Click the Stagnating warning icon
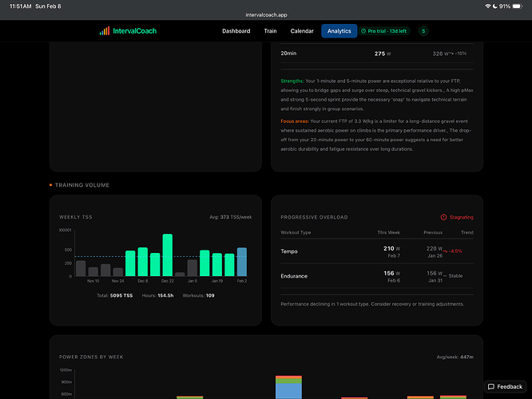 click(x=443, y=217)
